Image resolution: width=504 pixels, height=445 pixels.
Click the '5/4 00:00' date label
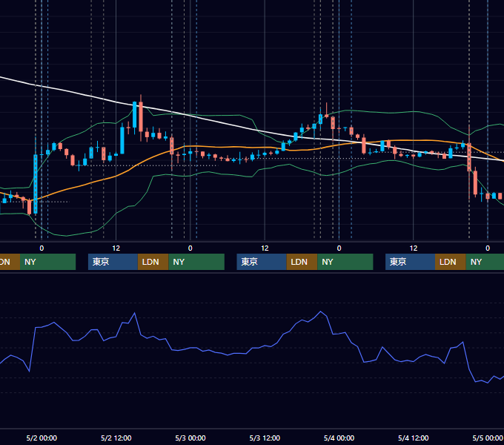(x=339, y=438)
